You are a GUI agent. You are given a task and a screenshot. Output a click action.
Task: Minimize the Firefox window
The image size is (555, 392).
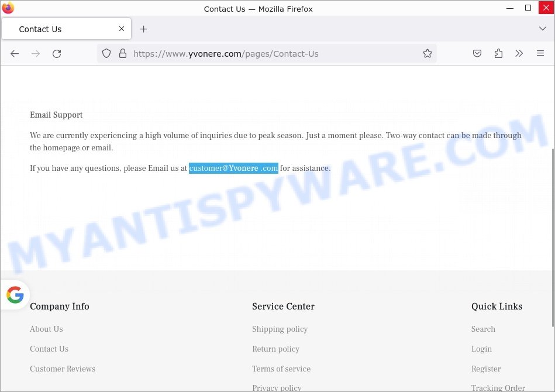[510, 8]
